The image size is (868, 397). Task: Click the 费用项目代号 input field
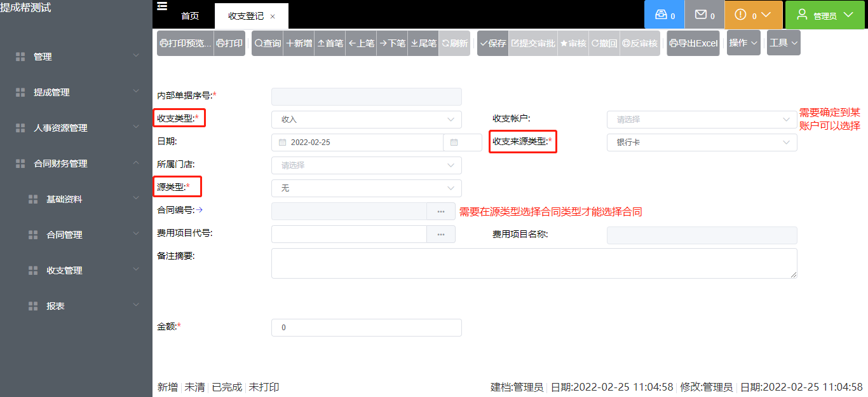pyautogui.click(x=349, y=234)
